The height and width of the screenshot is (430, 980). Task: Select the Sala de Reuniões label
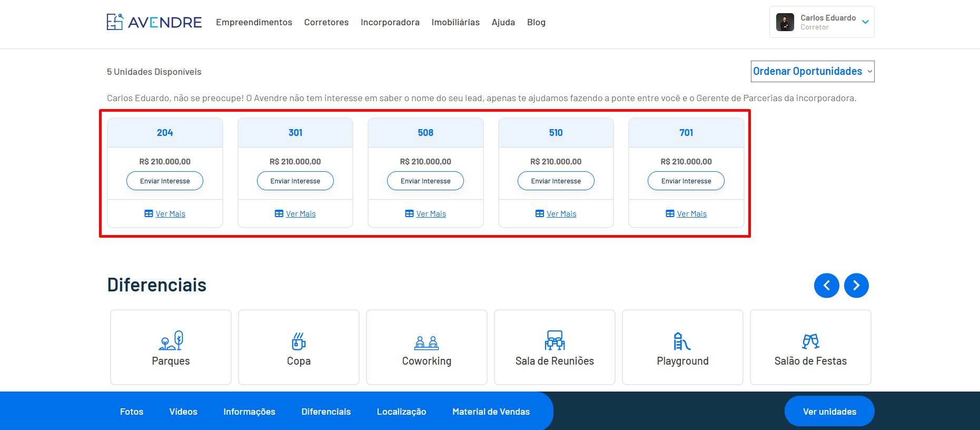click(555, 361)
